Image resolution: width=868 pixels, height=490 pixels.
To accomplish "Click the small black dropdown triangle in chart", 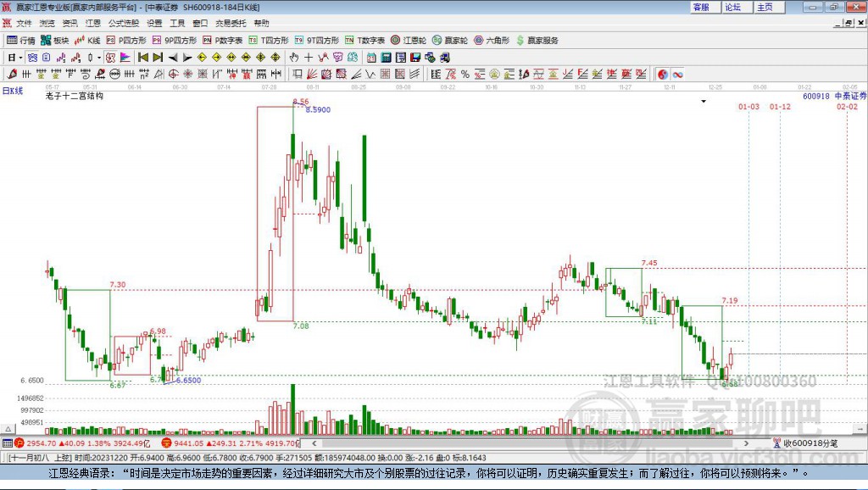I will (704, 102).
